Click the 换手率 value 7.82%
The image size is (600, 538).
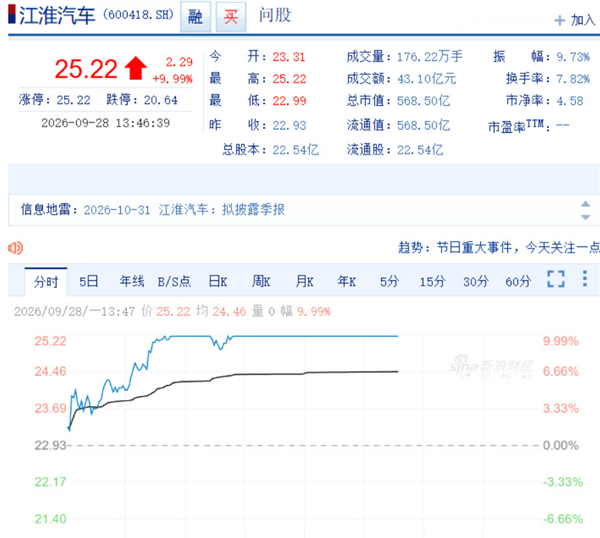click(573, 79)
